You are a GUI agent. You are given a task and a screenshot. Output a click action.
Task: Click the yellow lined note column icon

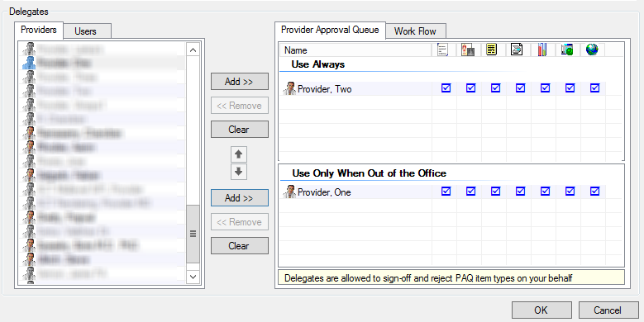click(x=491, y=50)
